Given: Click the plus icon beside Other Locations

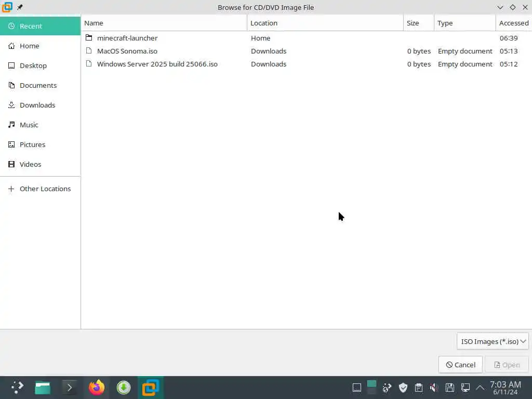Looking at the screenshot, I should (x=11, y=189).
